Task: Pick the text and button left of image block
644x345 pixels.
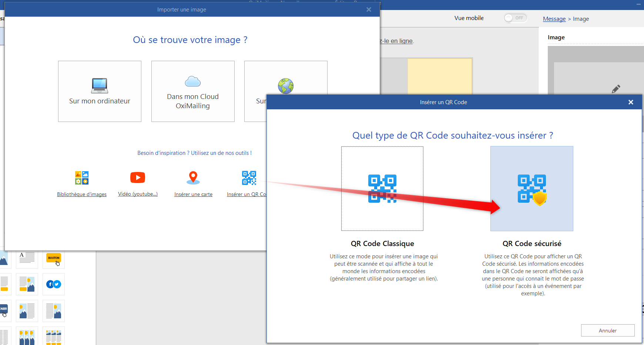Action: [27, 284]
